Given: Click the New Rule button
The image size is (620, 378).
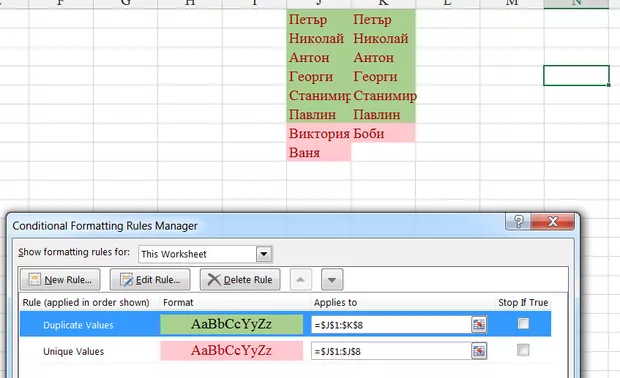Looking at the screenshot, I should tap(60, 280).
